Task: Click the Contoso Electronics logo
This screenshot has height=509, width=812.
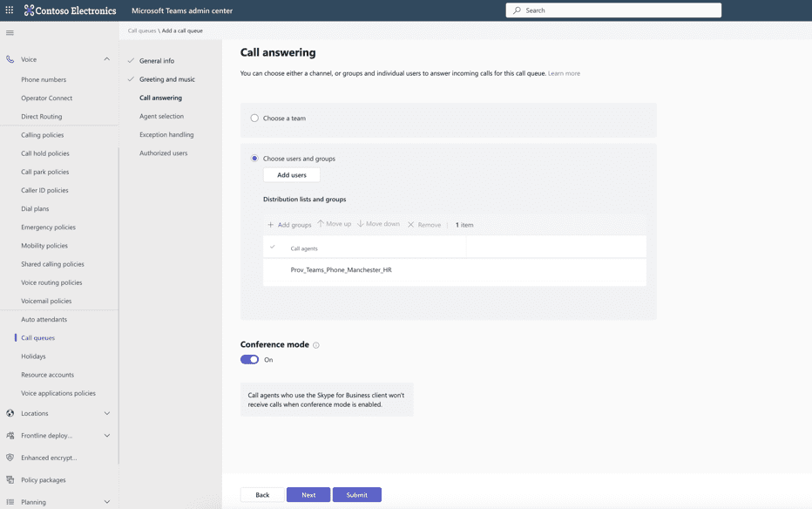Action: (70, 10)
